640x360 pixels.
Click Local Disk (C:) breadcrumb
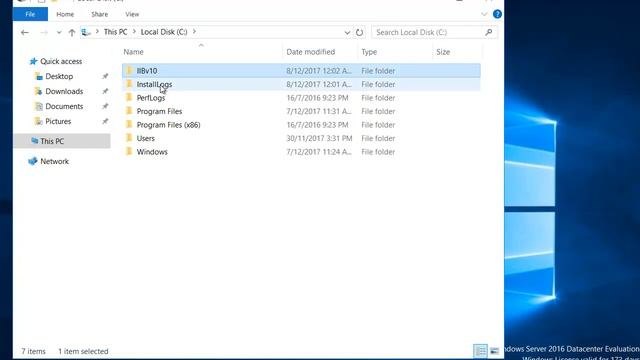click(164, 32)
